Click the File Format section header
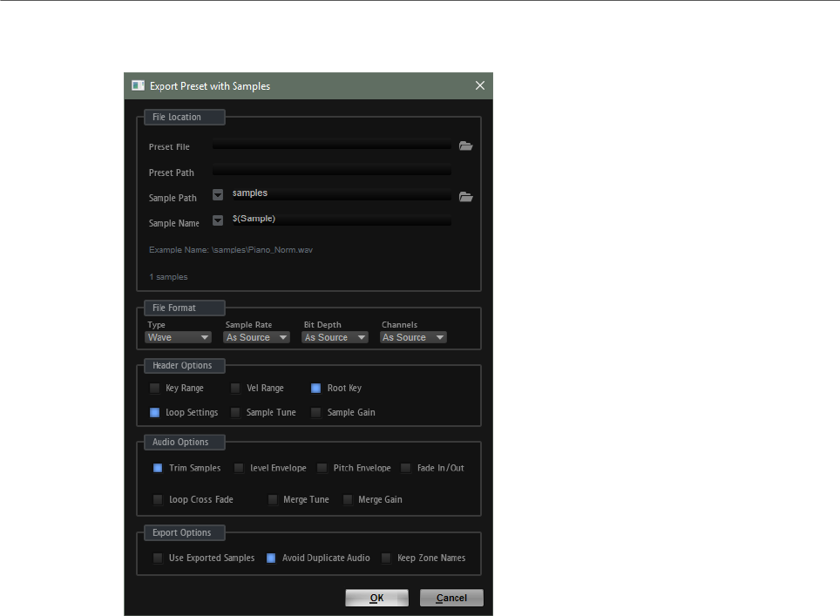840x616 pixels. click(x=184, y=308)
